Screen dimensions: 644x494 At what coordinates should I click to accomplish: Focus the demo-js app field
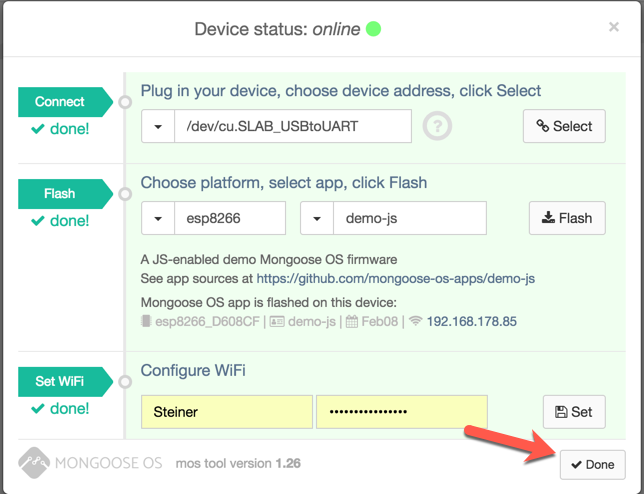[x=410, y=218]
